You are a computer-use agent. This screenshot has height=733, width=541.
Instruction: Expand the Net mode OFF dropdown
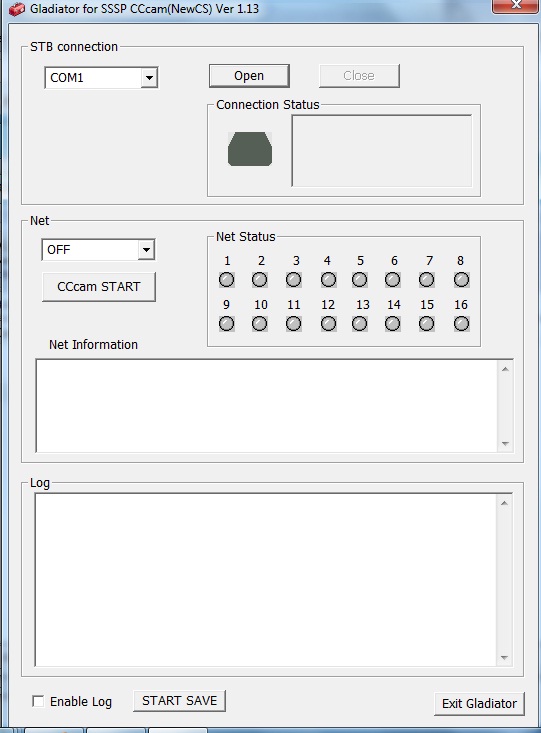pyautogui.click(x=146, y=250)
